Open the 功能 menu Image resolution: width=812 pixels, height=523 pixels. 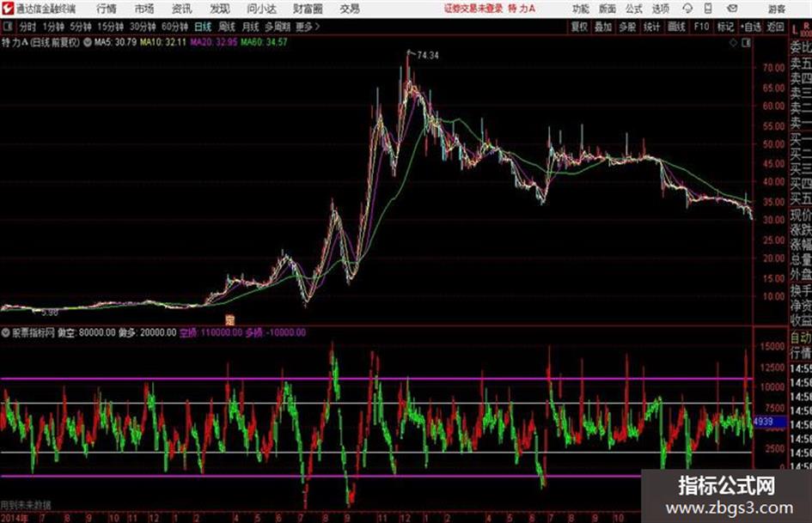point(581,9)
